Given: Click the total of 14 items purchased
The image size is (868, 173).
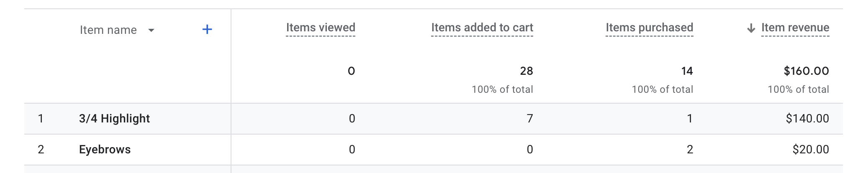Looking at the screenshot, I should (687, 71).
